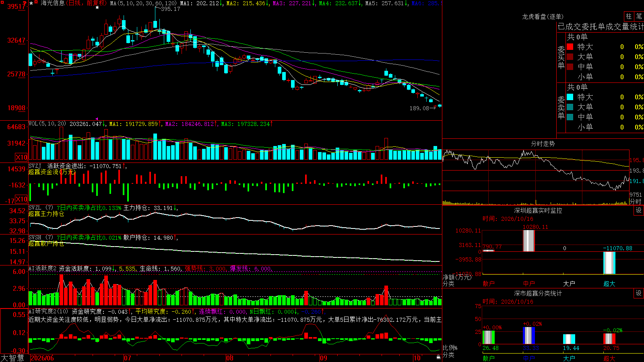Switch the 龙虎看盘 view to 笔 mode
This screenshot has width=644, height=362.
tap(639, 16)
